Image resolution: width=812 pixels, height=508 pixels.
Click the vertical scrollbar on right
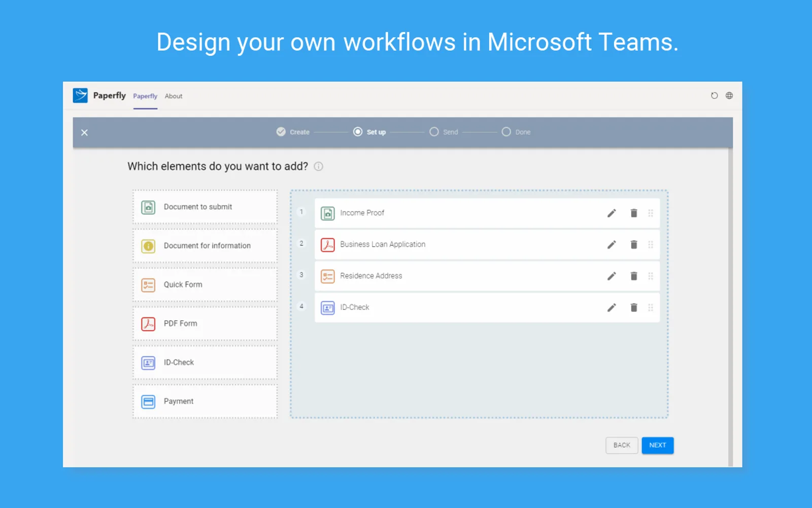coord(731,307)
